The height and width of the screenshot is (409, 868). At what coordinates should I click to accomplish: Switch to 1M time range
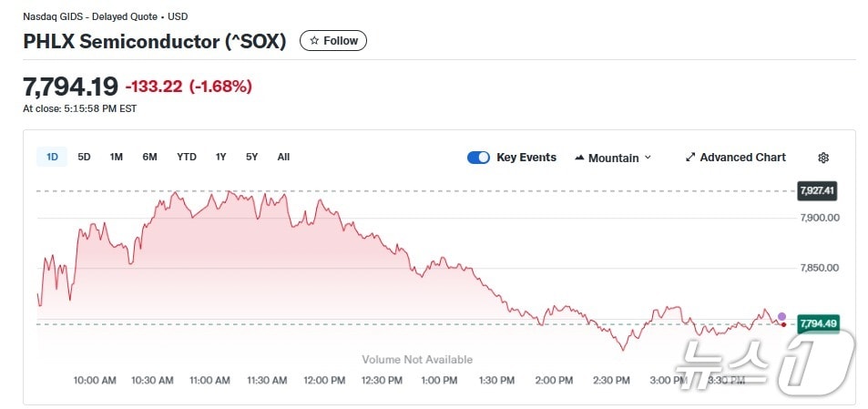coord(117,157)
